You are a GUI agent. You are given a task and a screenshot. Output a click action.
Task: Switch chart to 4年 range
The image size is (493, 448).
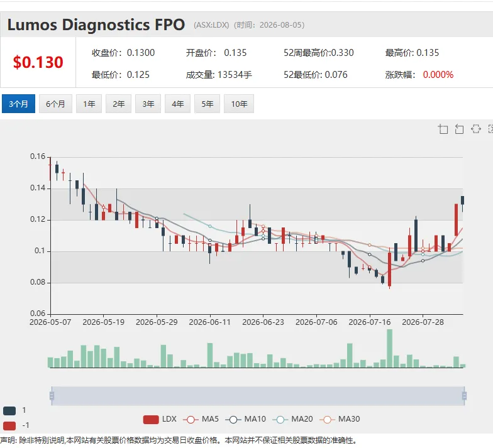pyautogui.click(x=177, y=104)
